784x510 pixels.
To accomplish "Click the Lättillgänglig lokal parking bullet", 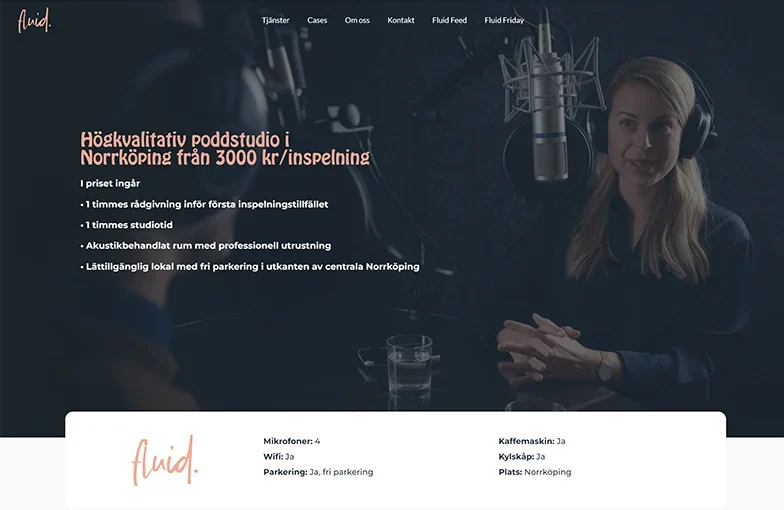I will 250,266.
